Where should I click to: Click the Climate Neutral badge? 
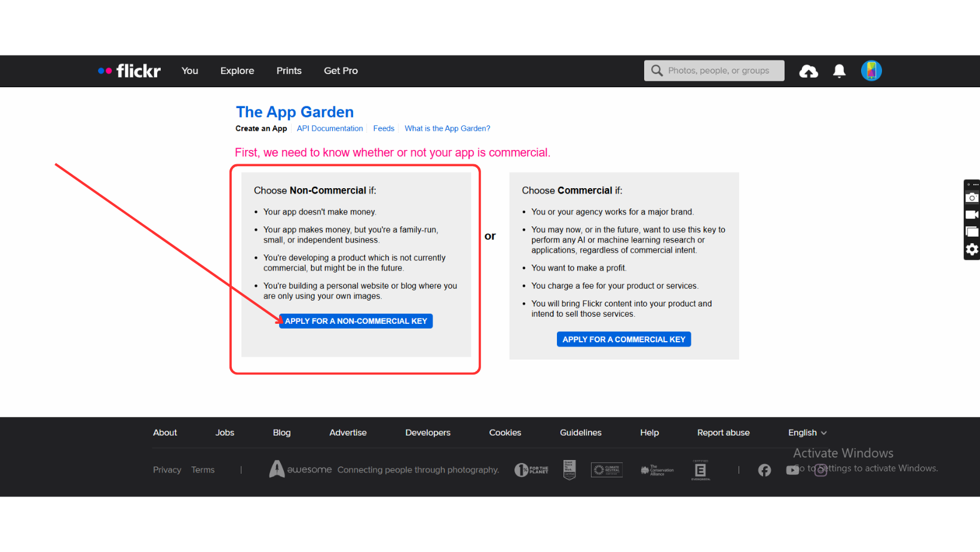click(x=607, y=470)
